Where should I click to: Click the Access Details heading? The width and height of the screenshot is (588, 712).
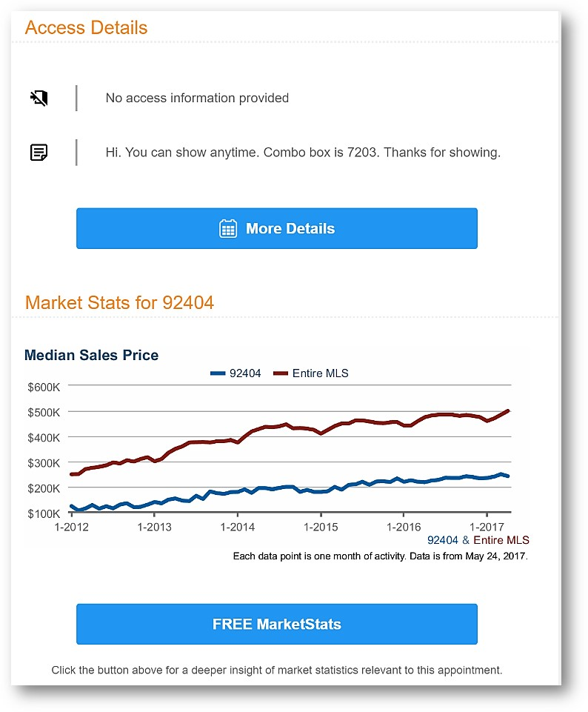click(x=86, y=28)
